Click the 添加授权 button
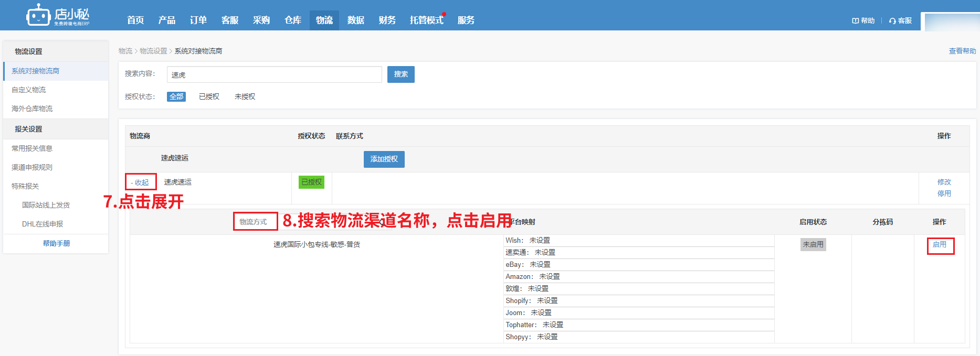980x356 pixels. pos(384,159)
